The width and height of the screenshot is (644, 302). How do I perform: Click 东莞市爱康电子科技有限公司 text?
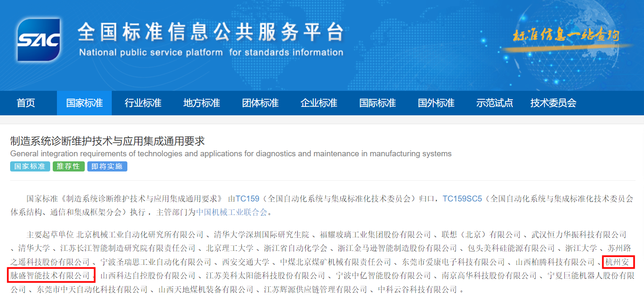[x=453, y=263]
